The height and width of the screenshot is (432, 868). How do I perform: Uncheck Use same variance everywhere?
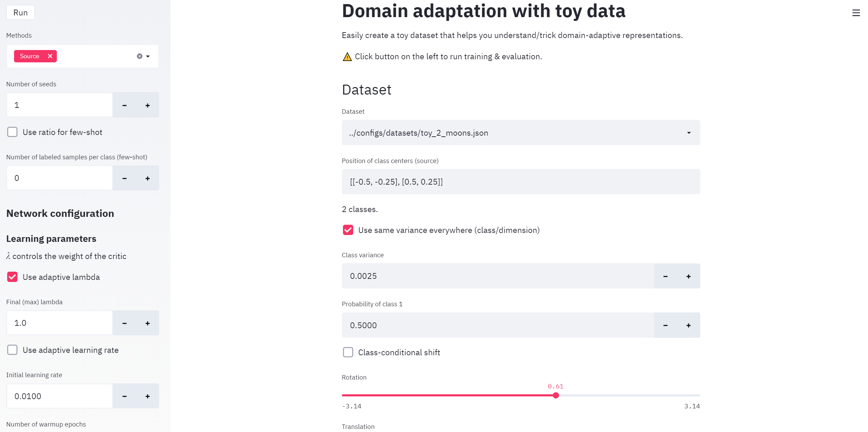(x=348, y=230)
